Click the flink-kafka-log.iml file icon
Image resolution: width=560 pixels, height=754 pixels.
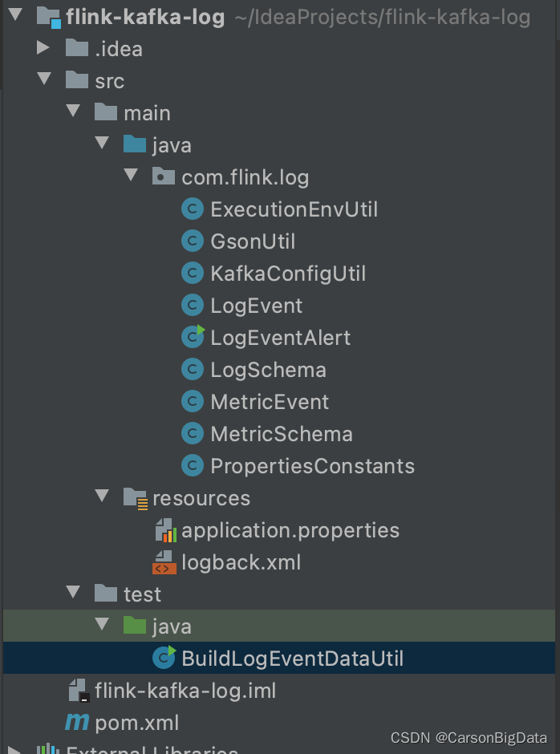79,691
